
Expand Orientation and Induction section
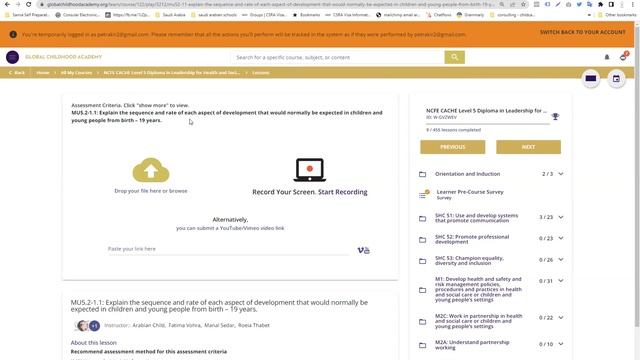coord(561,174)
